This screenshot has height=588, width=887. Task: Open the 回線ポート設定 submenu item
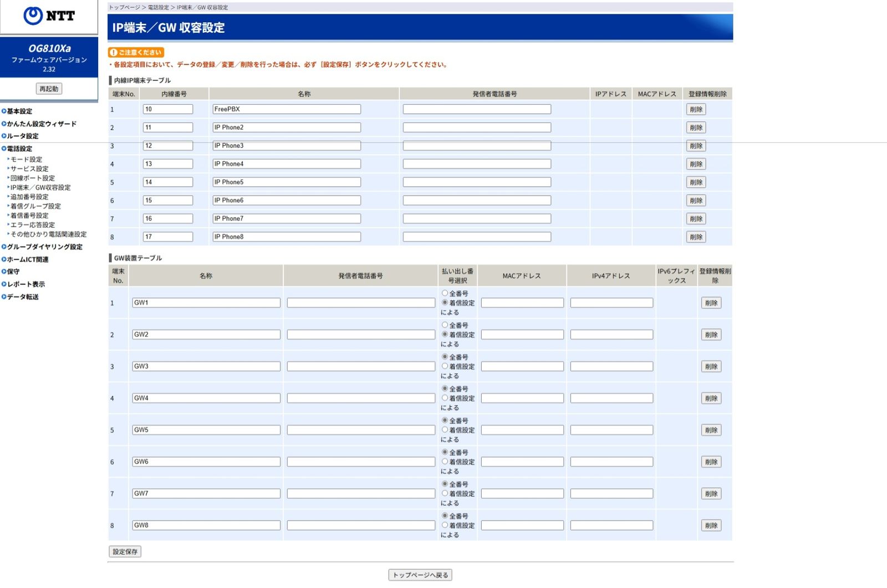[x=33, y=178]
